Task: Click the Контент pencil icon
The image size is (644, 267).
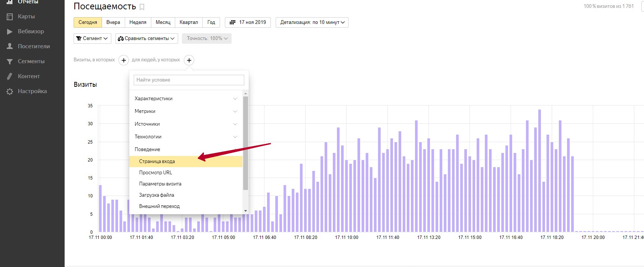Action: click(x=10, y=76)
